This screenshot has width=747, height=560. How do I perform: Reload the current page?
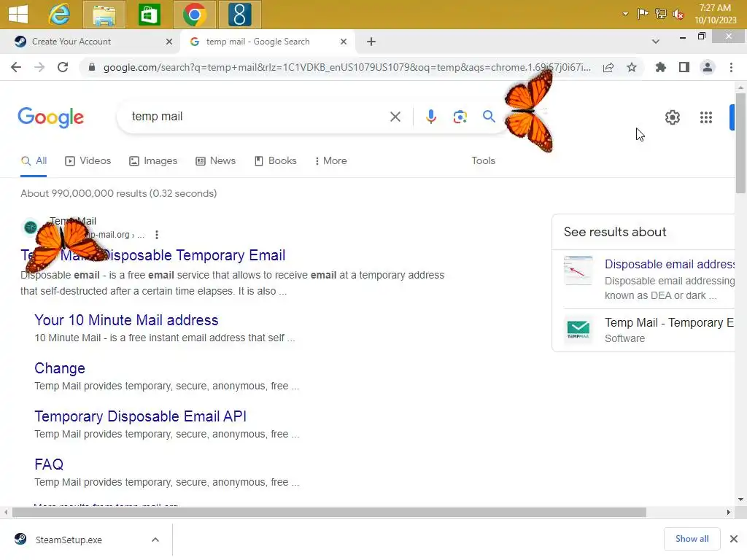[63, 67]
